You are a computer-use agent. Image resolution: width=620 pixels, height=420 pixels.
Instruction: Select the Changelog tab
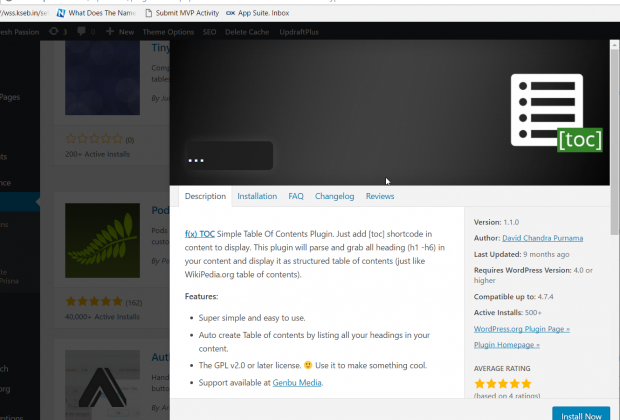coord(334,196)
